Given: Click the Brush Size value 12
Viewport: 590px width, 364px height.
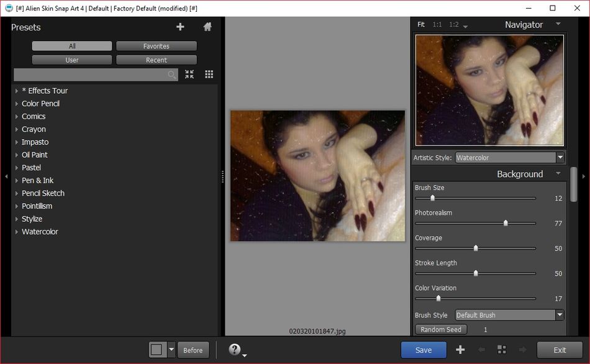Looking at the screenshot, I should 558,198.
